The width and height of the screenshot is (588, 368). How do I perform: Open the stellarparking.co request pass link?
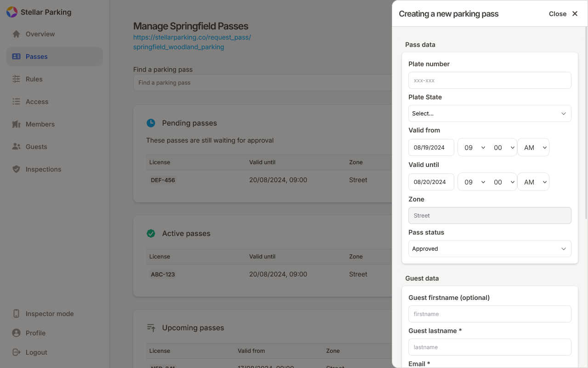point(192,42)
